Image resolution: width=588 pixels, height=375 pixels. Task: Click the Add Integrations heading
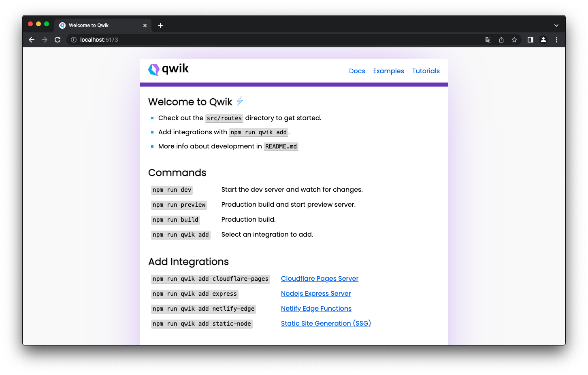click(x=188, y=262)
